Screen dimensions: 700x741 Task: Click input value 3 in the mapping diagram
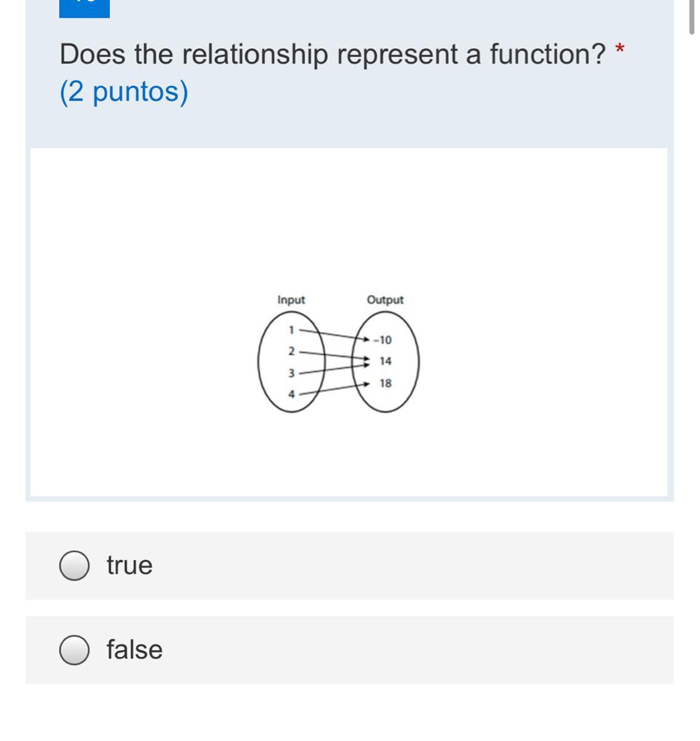(292, 373)
